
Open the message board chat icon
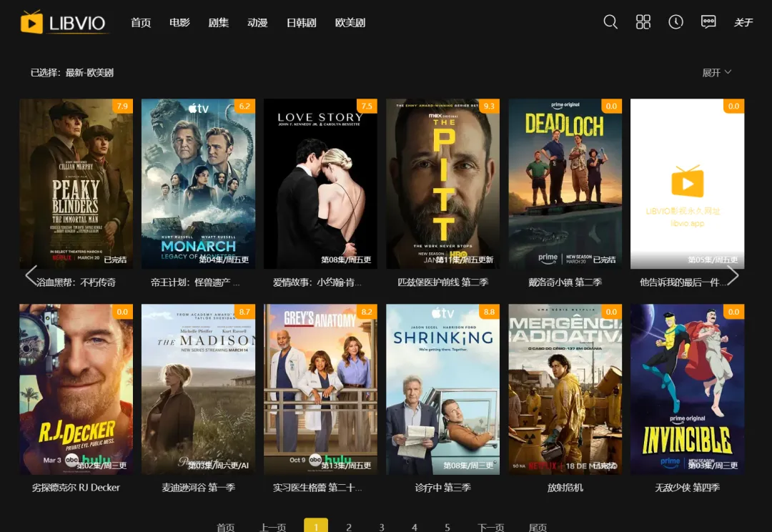(708, 21)
